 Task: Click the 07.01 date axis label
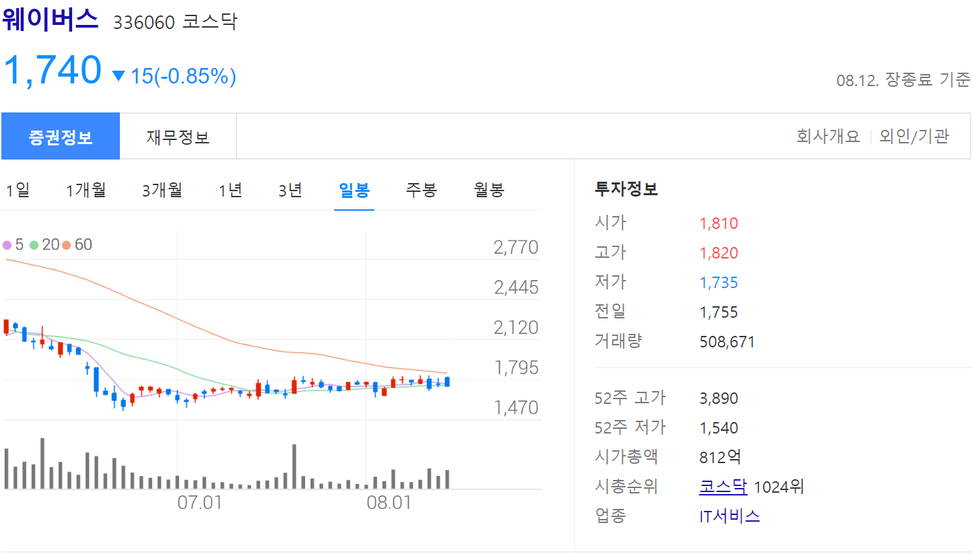199,502
